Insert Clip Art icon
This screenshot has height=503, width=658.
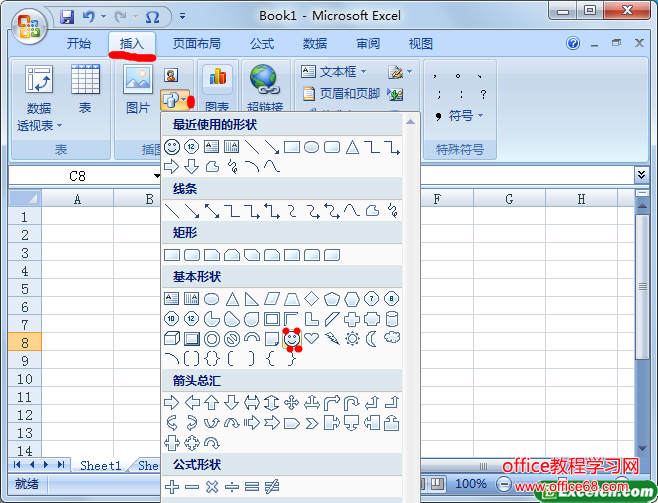click(171, 75)
